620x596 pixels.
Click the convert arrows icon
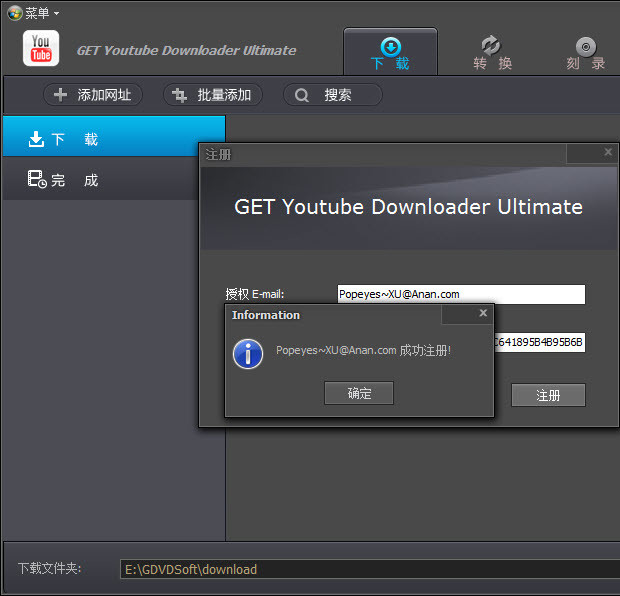pyautogui.click(x=491, y=45)
